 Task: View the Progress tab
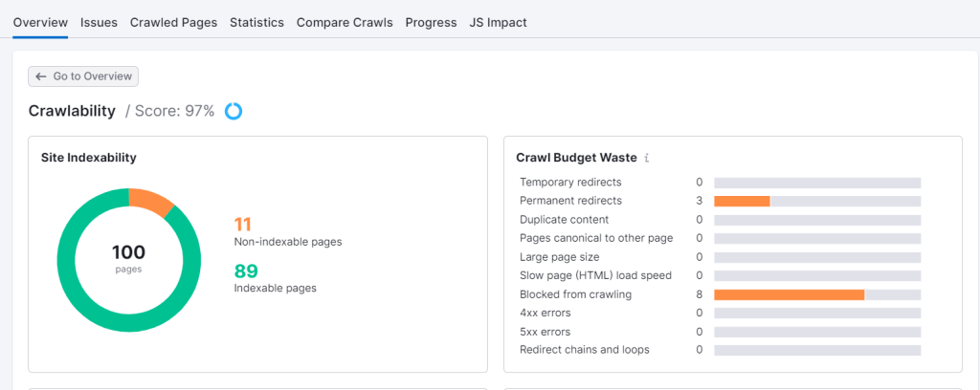click(431, 22)
